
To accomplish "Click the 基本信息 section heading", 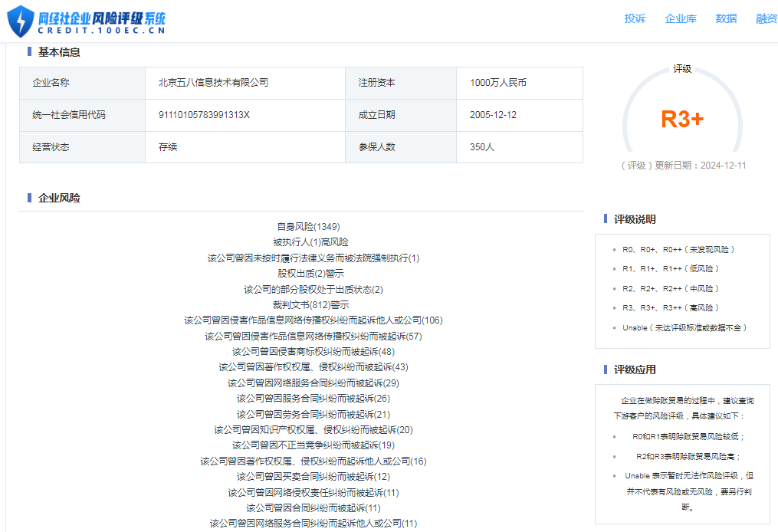I will 59,52.
